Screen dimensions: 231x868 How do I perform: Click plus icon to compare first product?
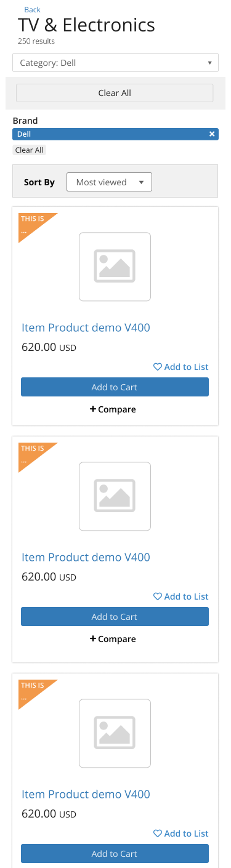[x=93, y=409]
